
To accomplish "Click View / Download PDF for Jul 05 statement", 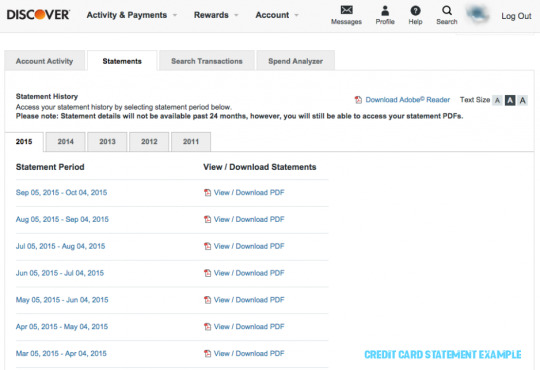I will (x=249, y=246).
